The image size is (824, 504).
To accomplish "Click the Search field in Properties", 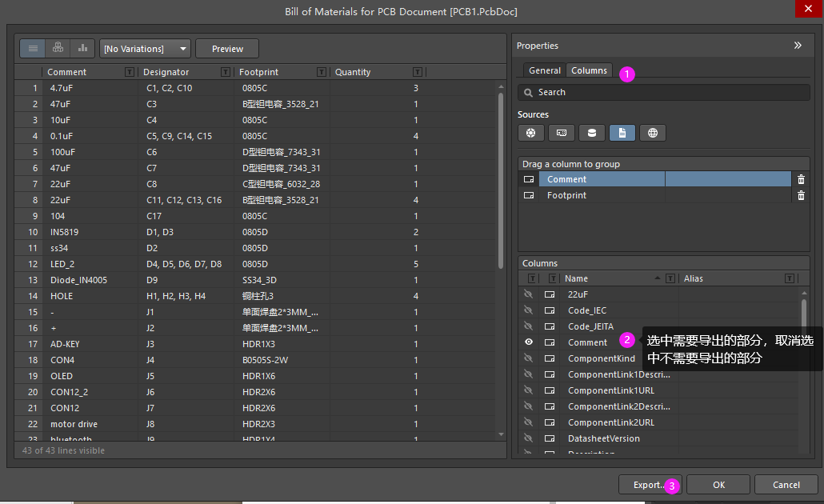I will point(664,93).
